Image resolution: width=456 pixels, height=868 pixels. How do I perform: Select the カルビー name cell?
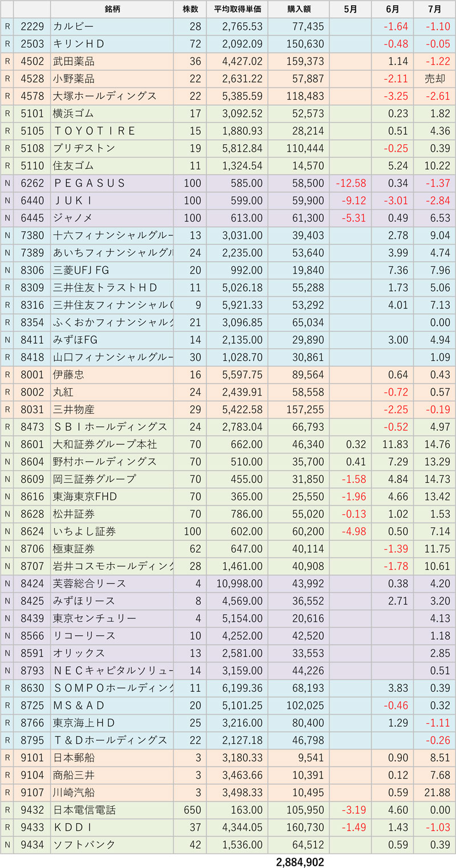click(112, 27)
